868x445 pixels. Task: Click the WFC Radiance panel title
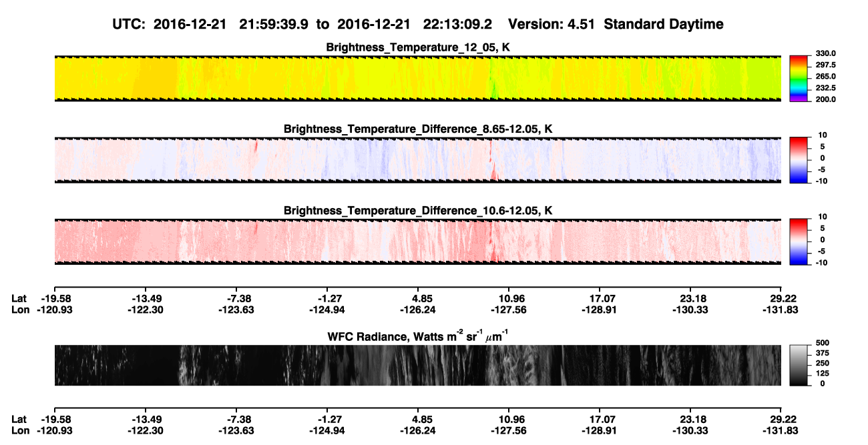click(418, 337)
